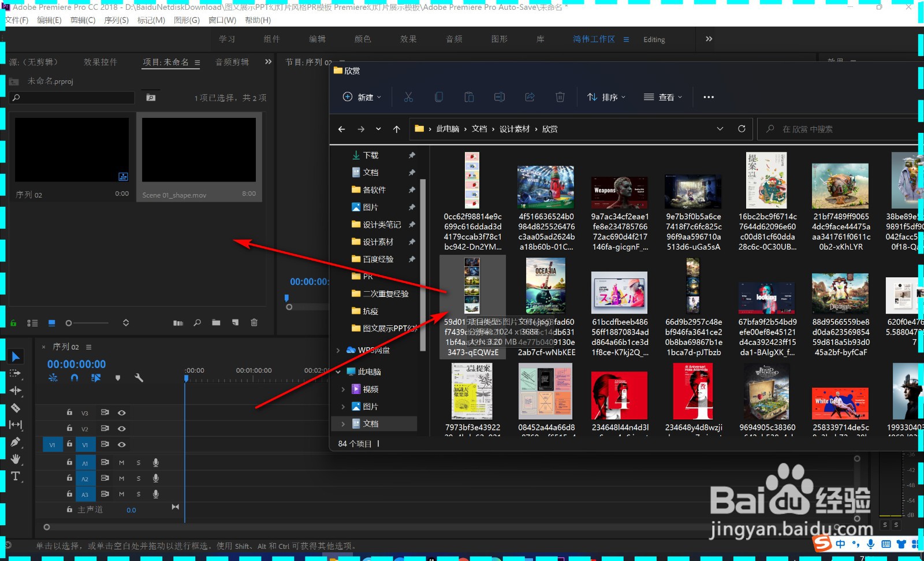The height and width of the screenshot is (561, 924).
Task: Toggle project writable green lock icon
Action: click(13, 323)
